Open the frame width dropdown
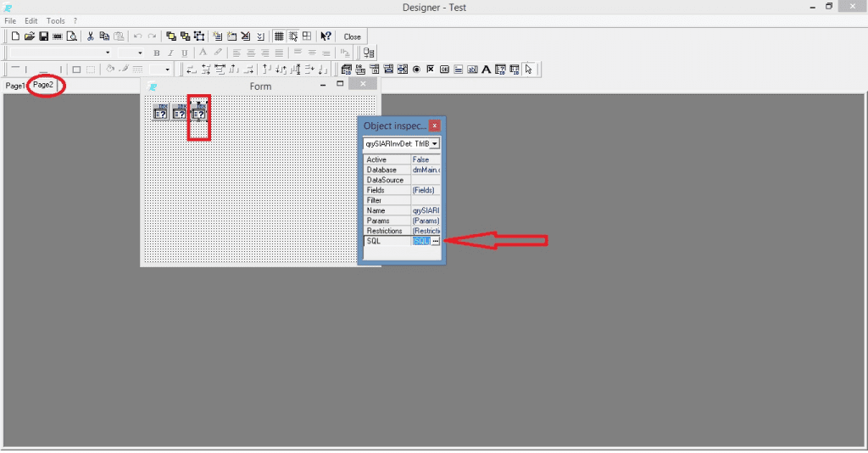Image resolution: width=868 pixels, height=453 pixels. click(x=167, y=70)
